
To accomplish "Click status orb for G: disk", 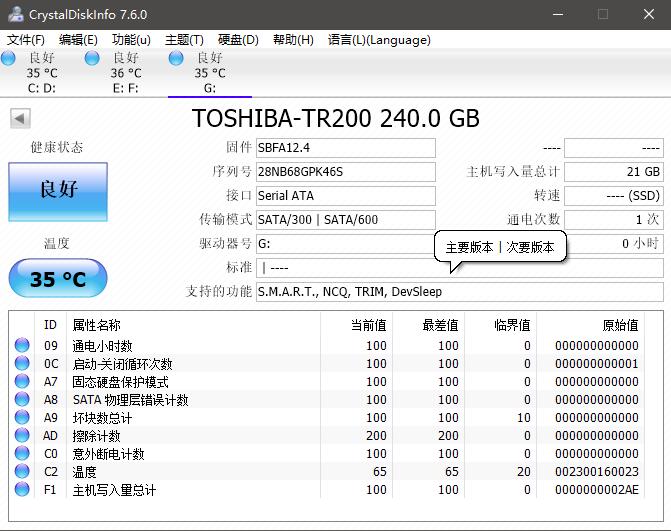I will click(x=176, y=58).
